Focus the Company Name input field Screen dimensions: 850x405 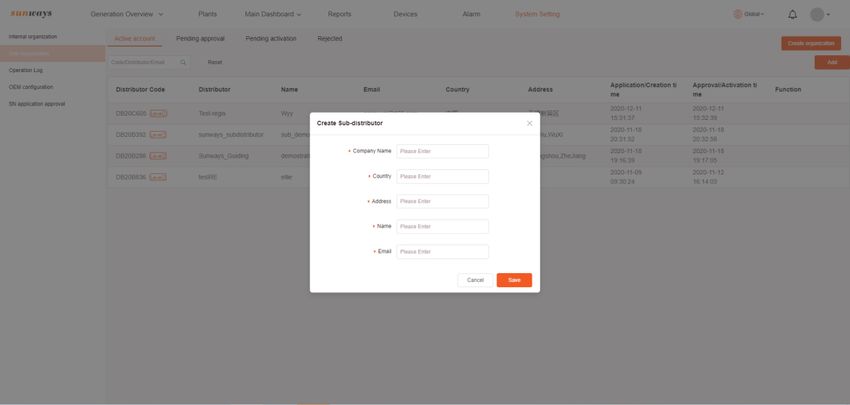click(442, 151)
